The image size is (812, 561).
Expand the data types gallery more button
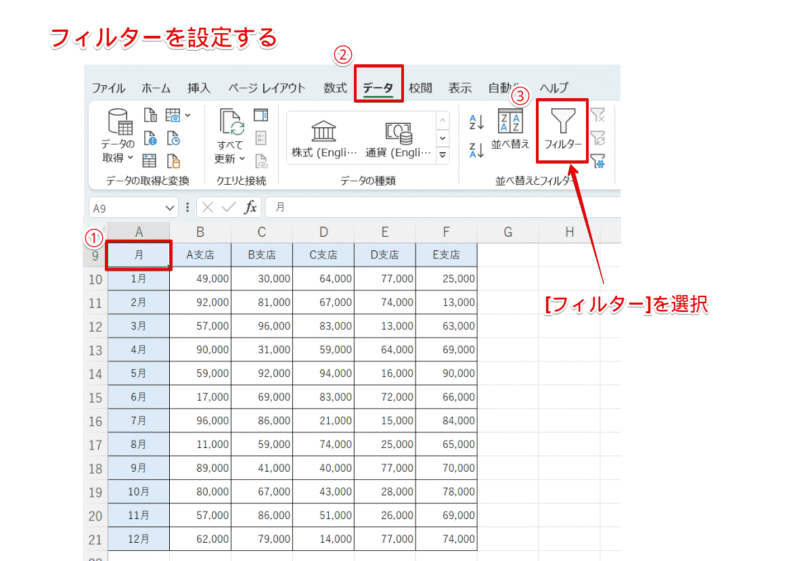pos(442,155)
